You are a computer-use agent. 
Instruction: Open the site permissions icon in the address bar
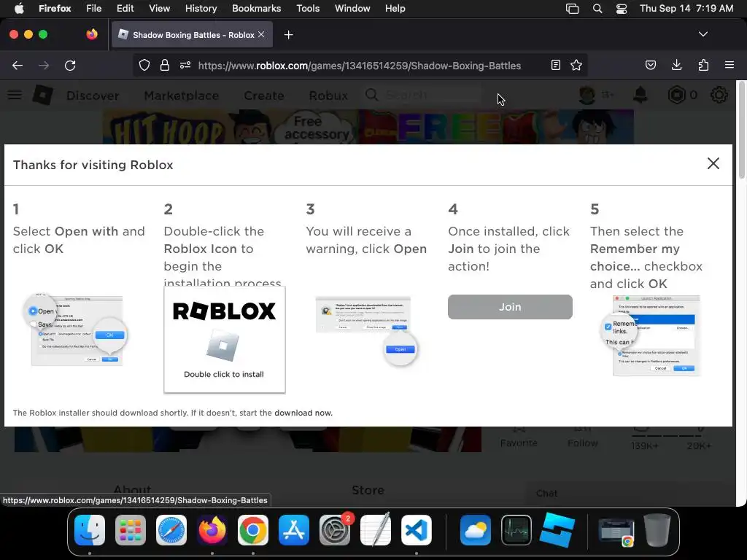(x=185, y=65)
